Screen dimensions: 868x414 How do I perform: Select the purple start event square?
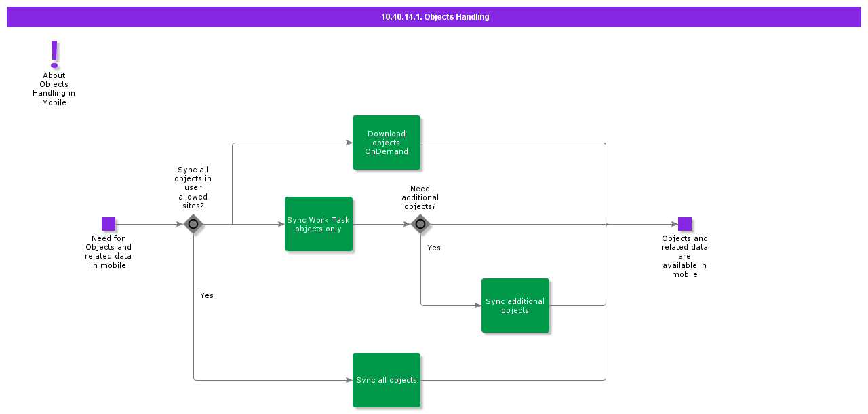click(108, 224)
